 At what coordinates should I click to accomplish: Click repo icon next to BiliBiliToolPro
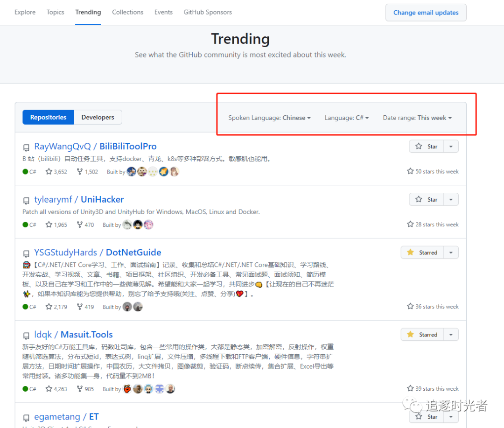point(26,147)
